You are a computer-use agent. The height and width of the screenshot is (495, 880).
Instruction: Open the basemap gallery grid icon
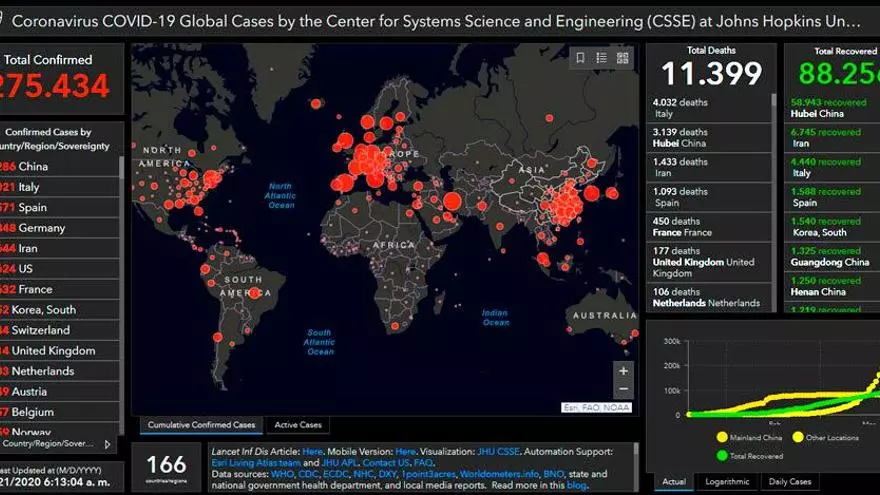click(x=623, y=58)
